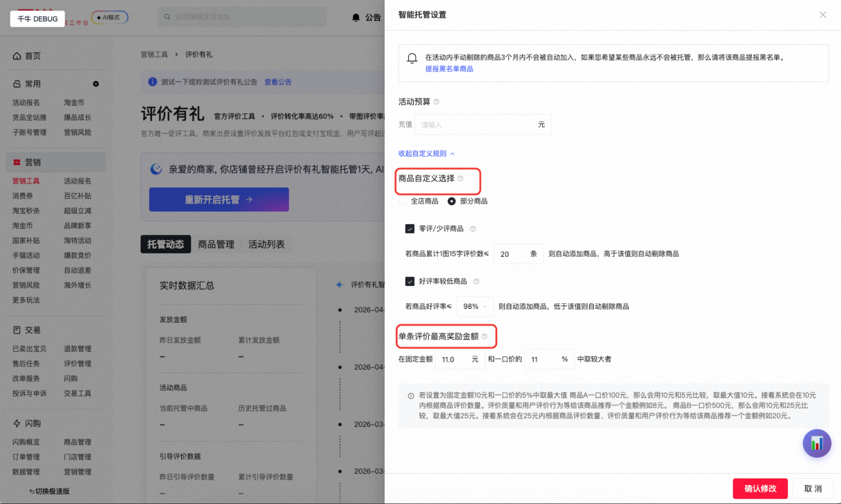Edit the fixed amount 11.0 元 field
The image size is (841, 504).
459,359
